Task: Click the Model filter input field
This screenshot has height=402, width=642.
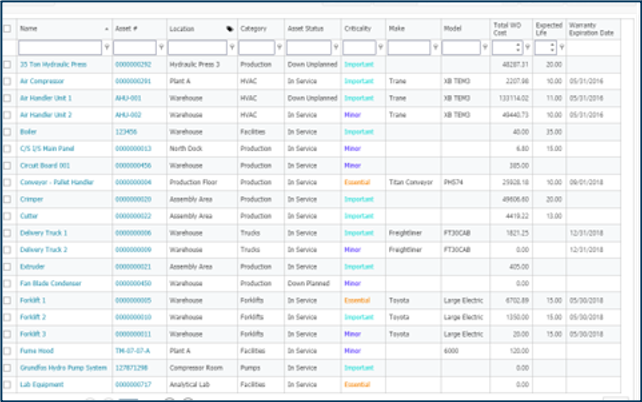Action: point(461,47)
